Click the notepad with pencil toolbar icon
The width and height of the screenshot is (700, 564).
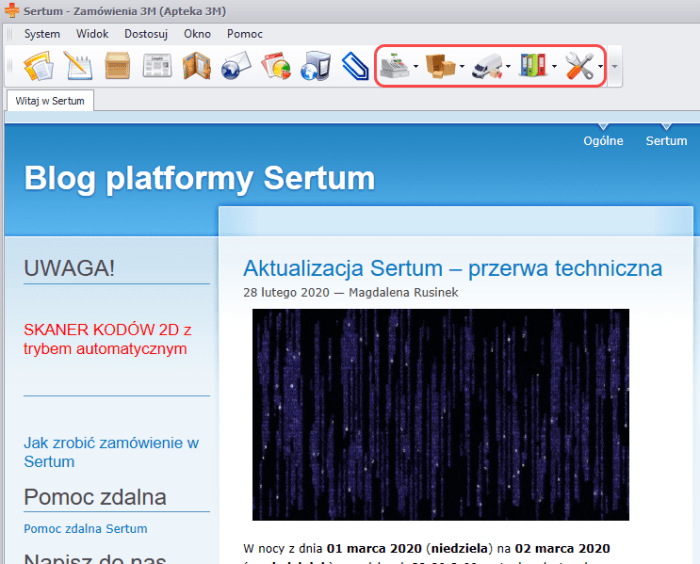(x=78, y=67)
